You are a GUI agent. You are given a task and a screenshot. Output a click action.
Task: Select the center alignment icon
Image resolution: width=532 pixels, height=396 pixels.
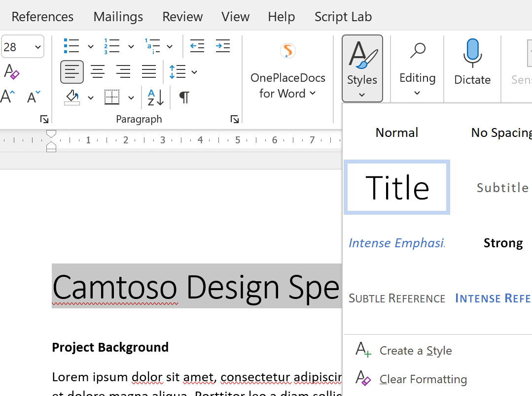tap(98, 72)
